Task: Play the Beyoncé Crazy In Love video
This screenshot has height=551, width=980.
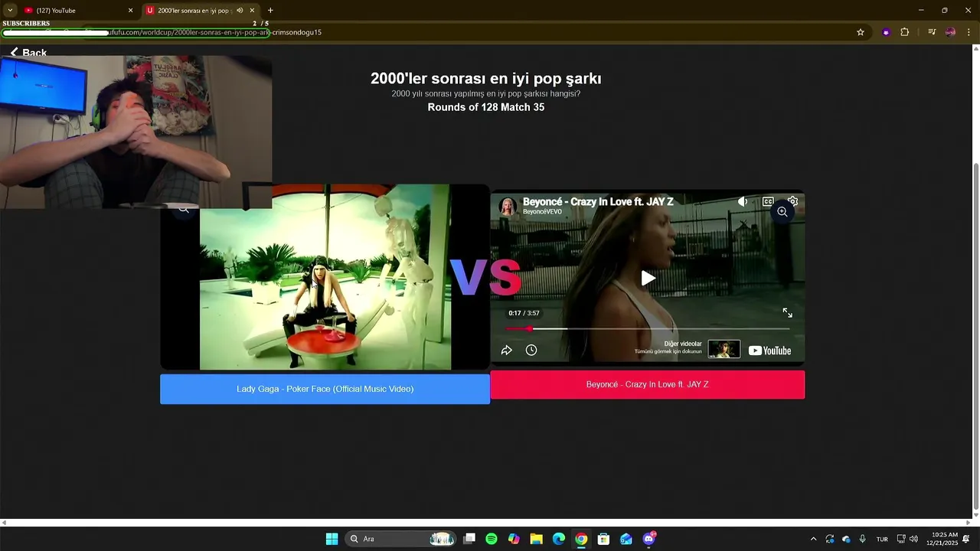Action: pos(648,279)
